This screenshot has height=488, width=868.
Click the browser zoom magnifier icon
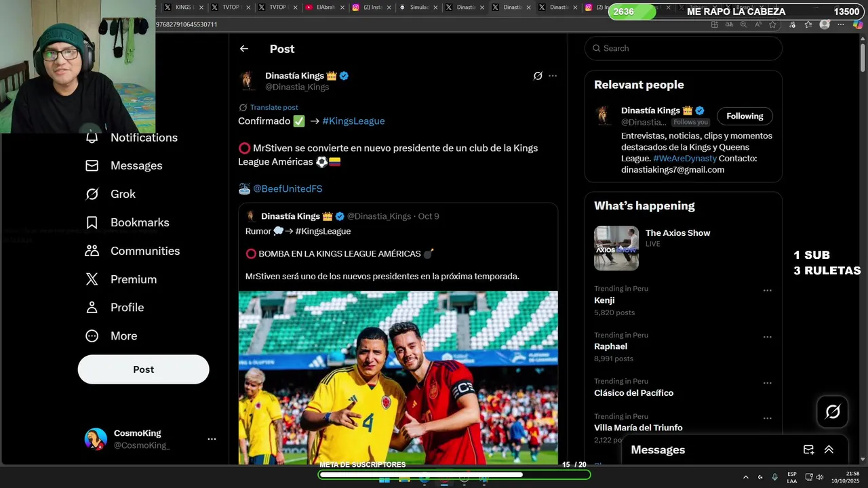click(x=744, y=24)
